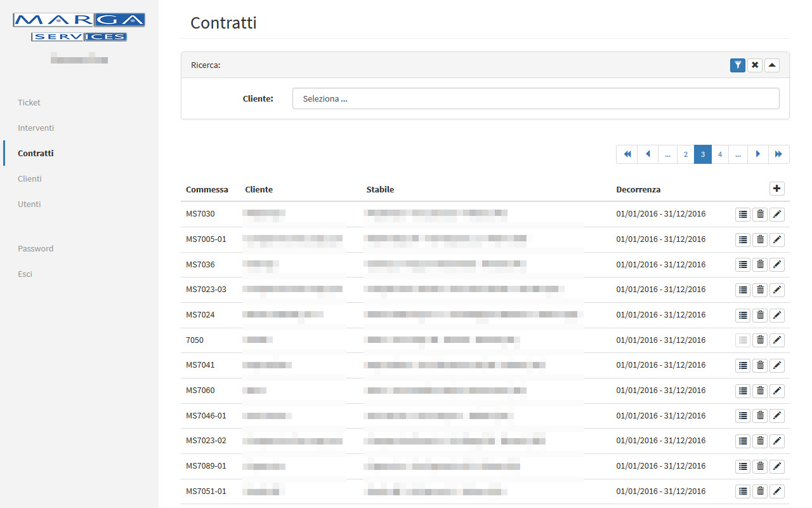
Task: Select page 4 in pagination
Action: tap(720, 154)
